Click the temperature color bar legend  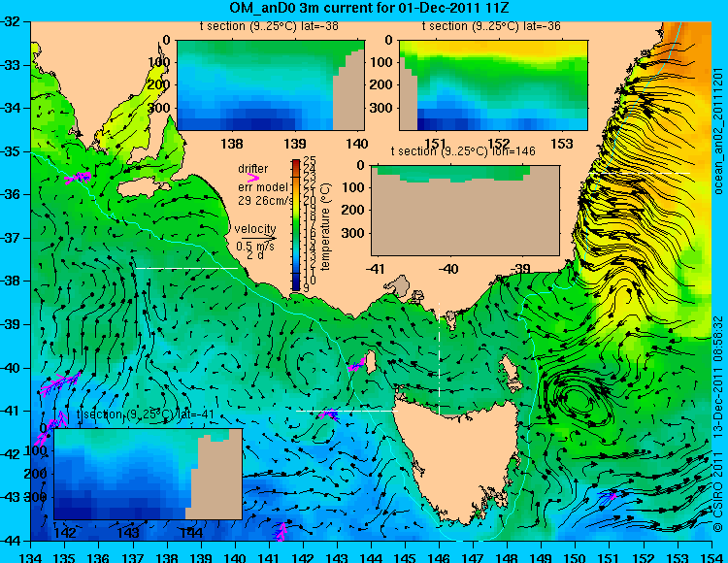click(x=296, y=225)
